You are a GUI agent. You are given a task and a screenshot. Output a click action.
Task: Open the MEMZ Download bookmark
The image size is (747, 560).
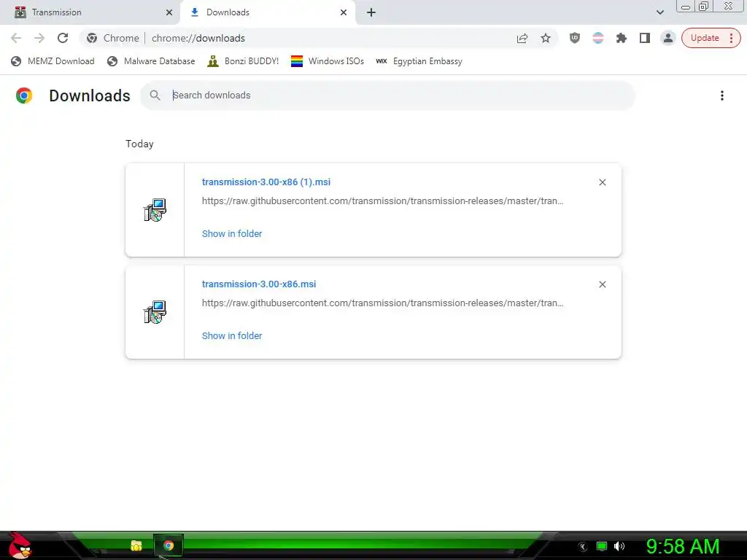point(53,61)
